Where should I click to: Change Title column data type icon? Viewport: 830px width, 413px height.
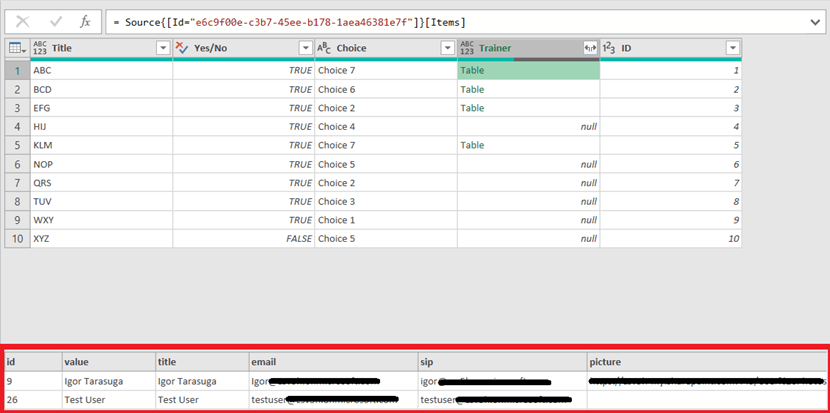40,48
